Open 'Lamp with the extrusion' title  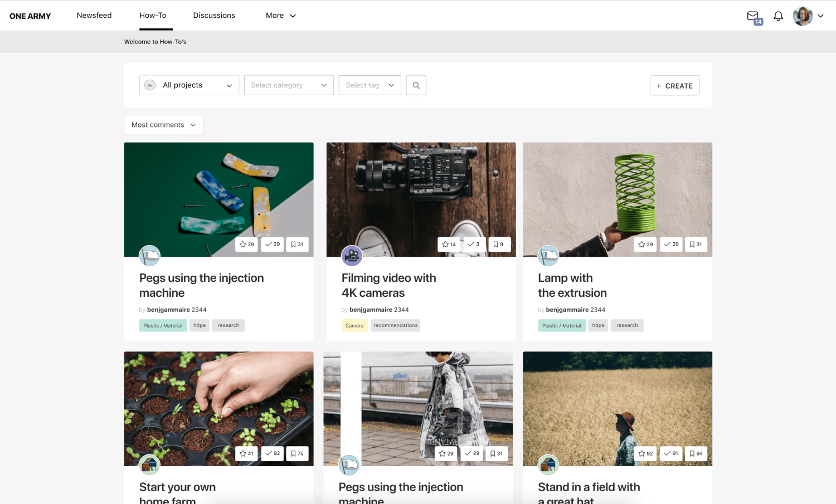(x=572, y=285)
